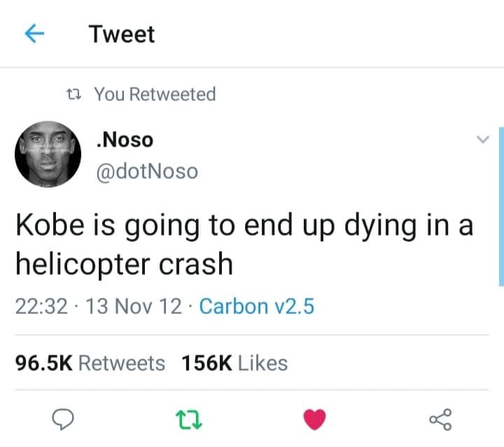Screen dimensions: 504x447
Task: Open the reply speech bubble icon
Action: (x=63, y=419)
